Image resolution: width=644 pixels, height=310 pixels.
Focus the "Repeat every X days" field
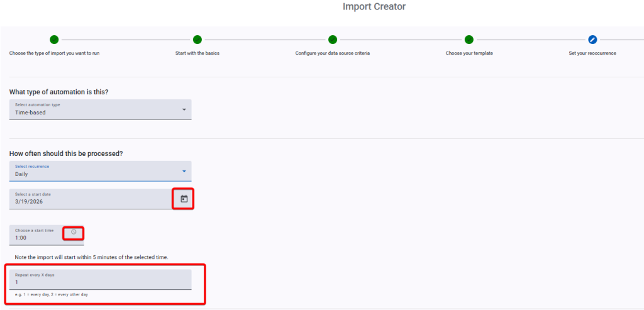(x=101, y=282)
